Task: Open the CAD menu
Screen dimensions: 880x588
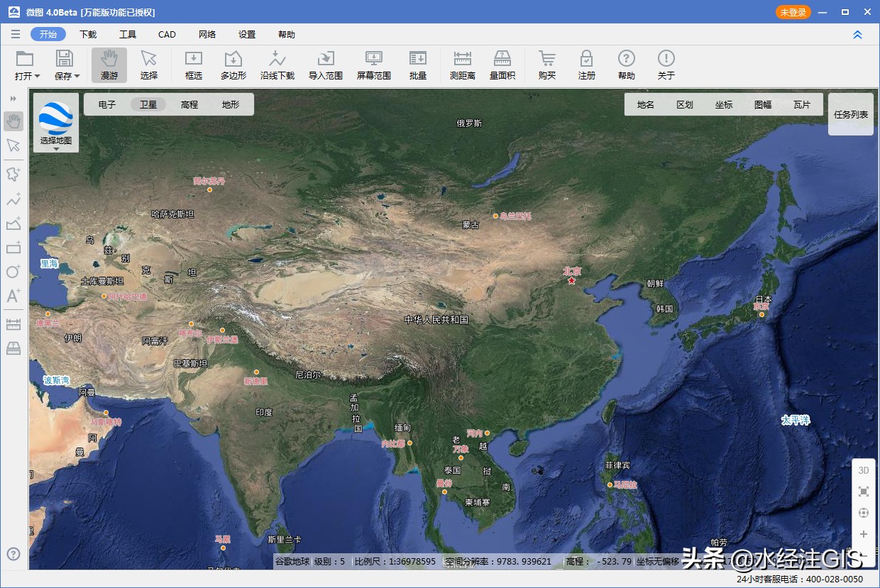Action: click(166, 34)
